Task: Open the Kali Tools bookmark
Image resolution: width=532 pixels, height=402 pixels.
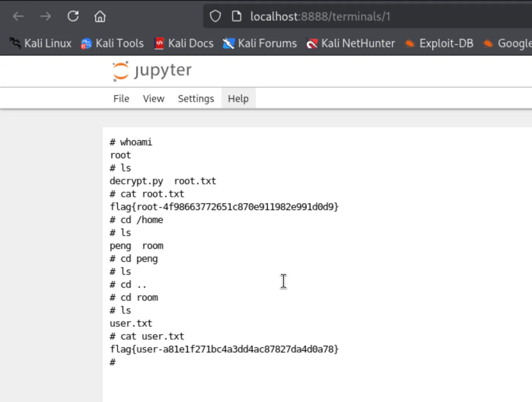Action: [x=112, y=43]
